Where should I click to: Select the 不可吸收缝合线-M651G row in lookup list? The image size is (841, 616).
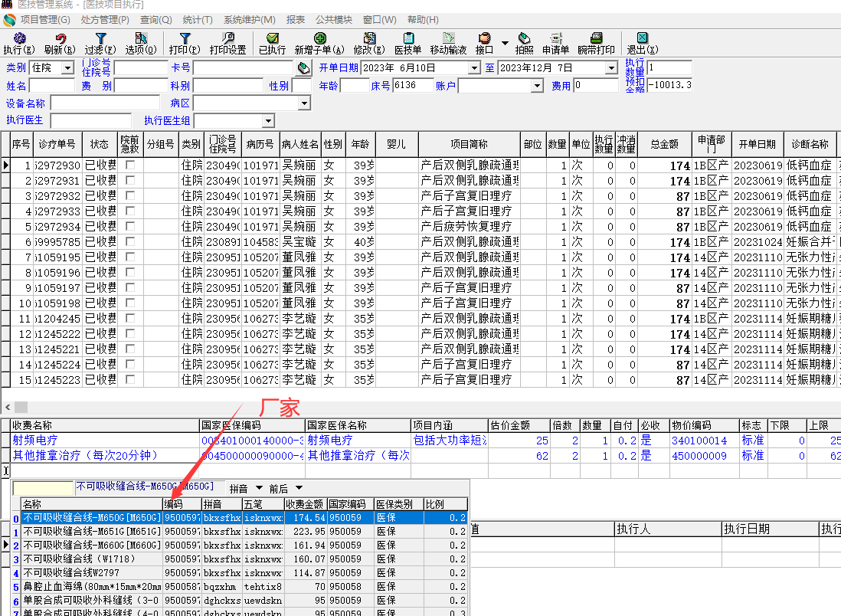pos(91,532)
